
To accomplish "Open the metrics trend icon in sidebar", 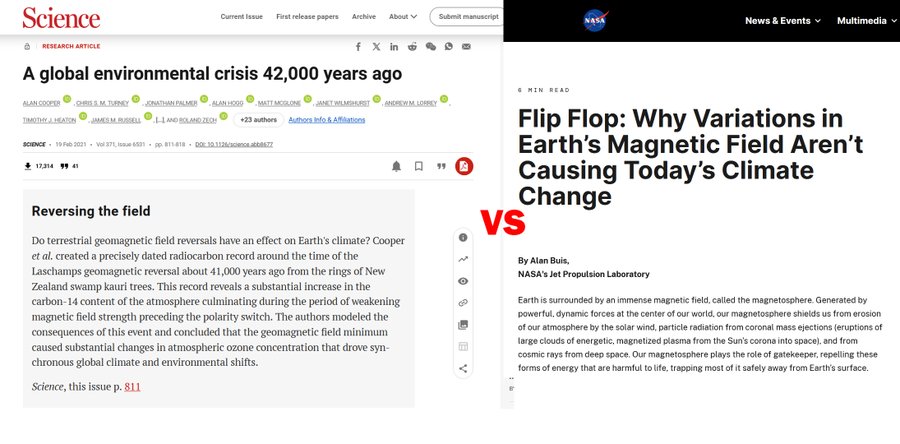I will tap(463, 259).
